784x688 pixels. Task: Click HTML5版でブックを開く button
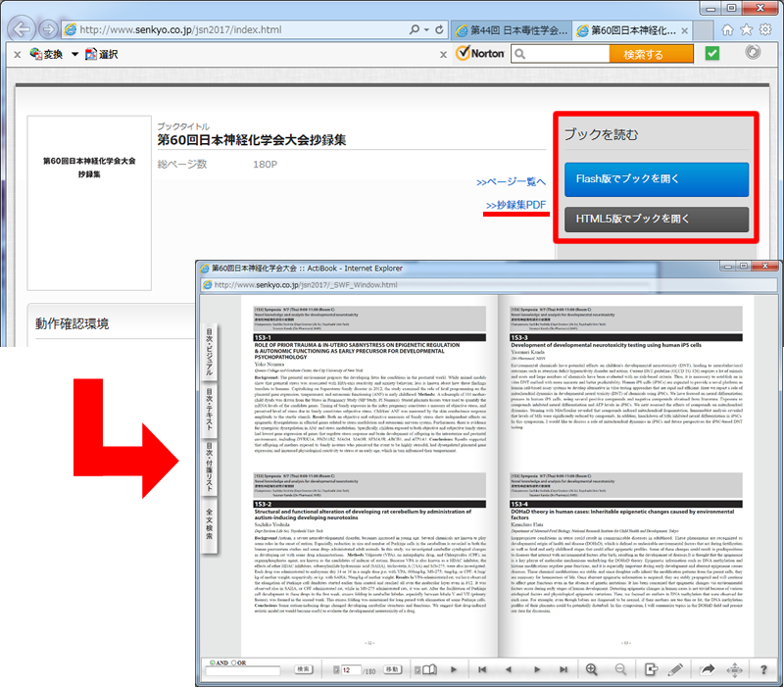coord(657,219)
